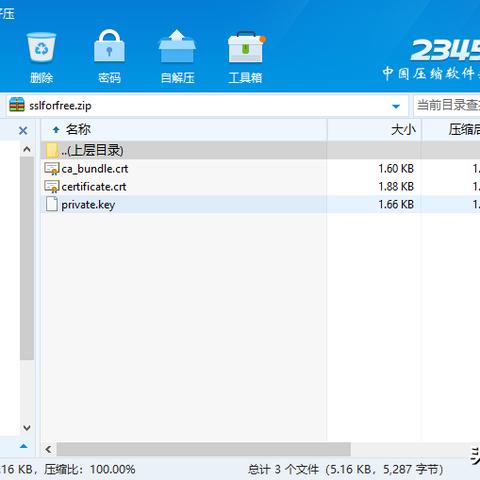Click the blue up-triangle expander at bottom left
The image size is (480, 480).
pyautogui.click(x=23, y=446)
